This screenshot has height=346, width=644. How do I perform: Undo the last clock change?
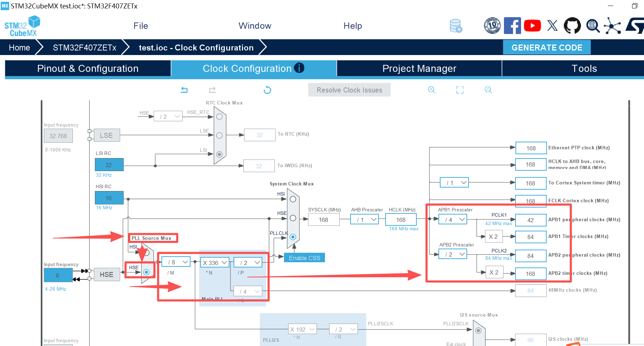(184, 90)
